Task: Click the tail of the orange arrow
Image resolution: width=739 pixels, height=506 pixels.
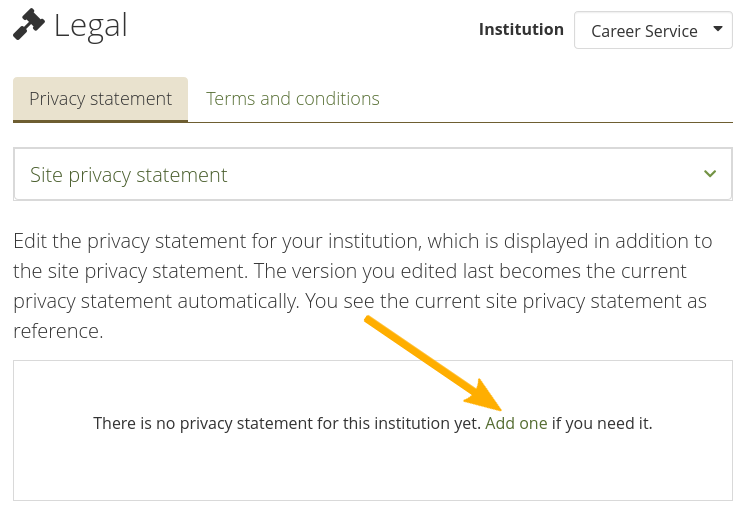Action: click(x=370, y=322)
